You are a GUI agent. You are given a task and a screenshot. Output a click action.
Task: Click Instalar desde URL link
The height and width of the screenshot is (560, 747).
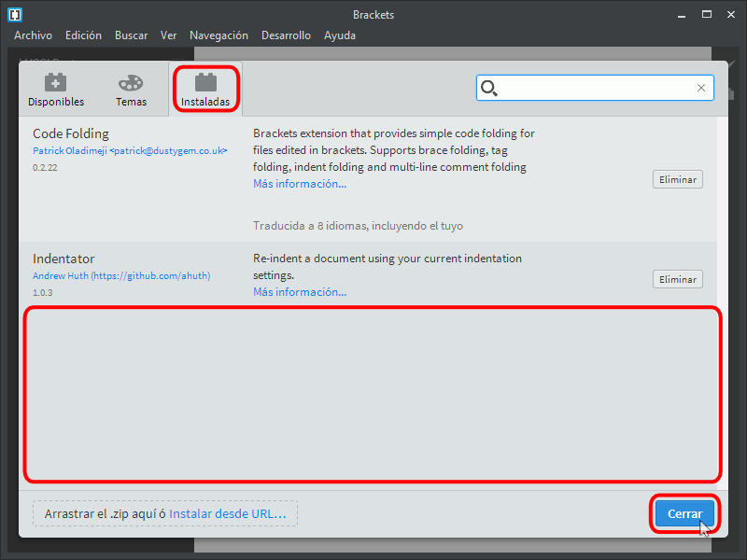228,514
